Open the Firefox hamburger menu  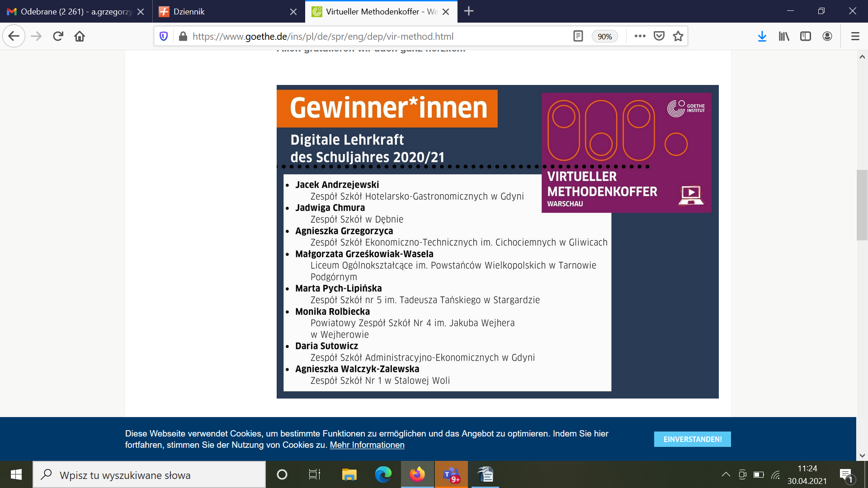(855, 36)
